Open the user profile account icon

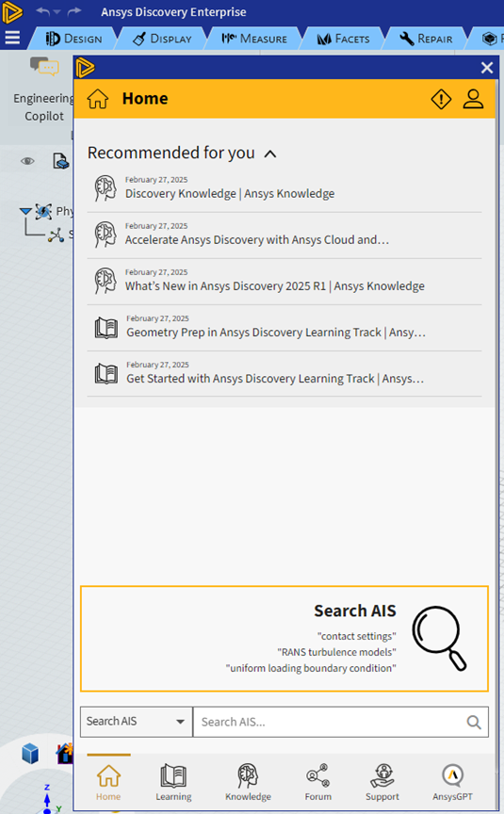click(473, 99)
